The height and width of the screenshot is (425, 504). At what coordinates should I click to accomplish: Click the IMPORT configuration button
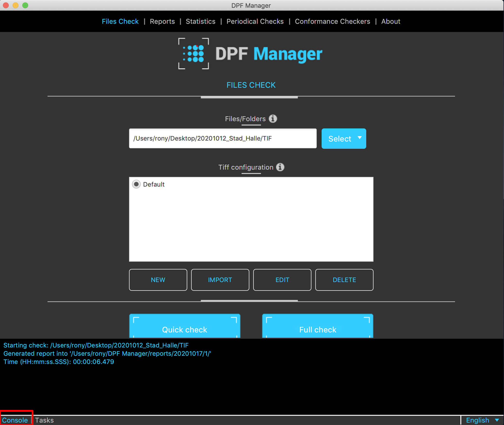coord(220,280)
